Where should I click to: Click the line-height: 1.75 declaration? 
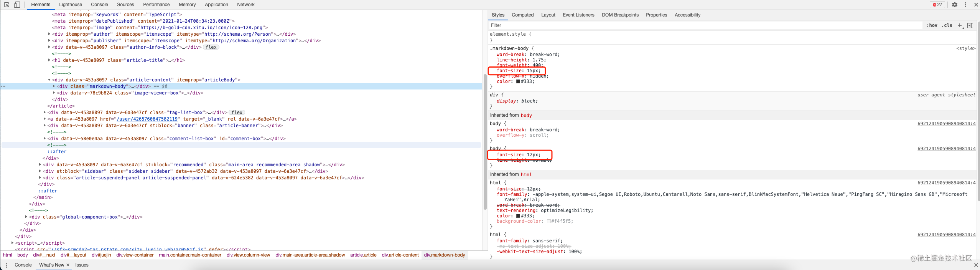[521, 60]
